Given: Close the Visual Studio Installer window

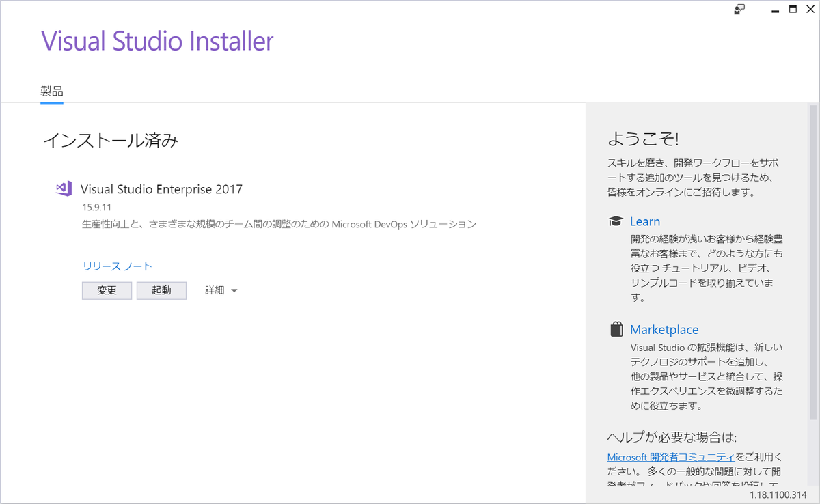Looking at the screenshot, I should pyautogui.click(x=810, y=10).
